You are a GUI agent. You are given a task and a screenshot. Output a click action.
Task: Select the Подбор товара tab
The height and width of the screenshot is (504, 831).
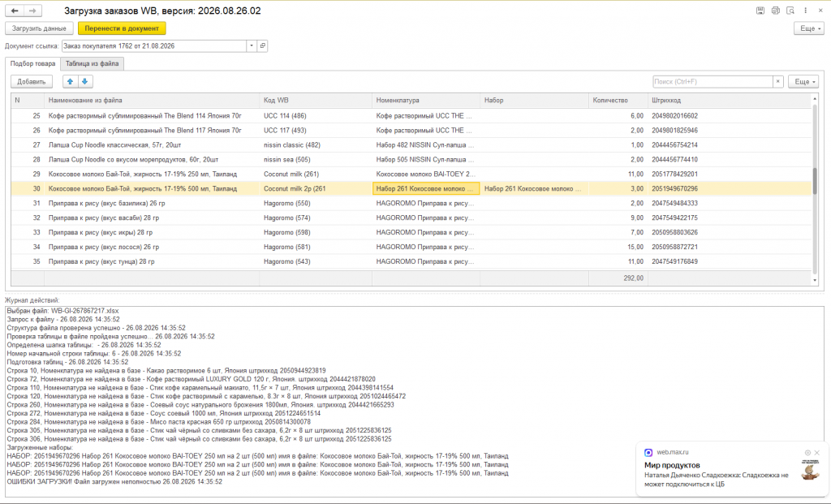[x=32, y=63]
